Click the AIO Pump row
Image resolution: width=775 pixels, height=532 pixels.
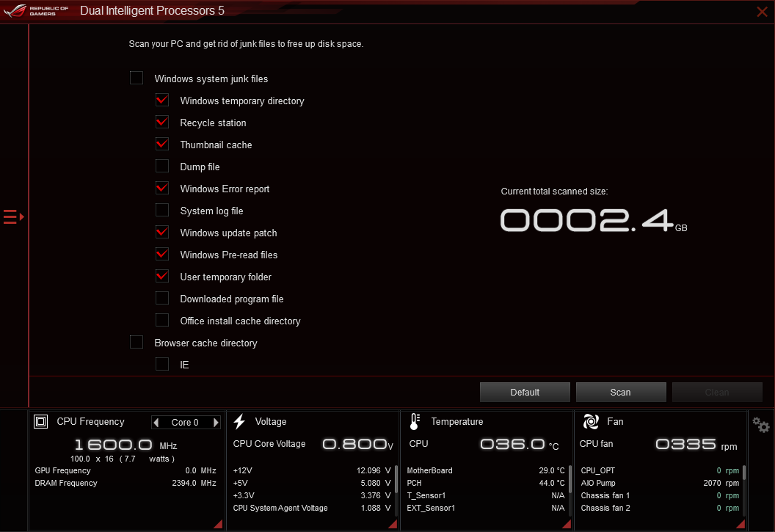pyautogui.click(x=660, y=483)
